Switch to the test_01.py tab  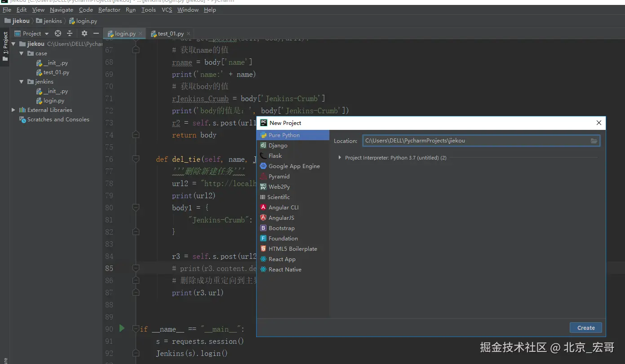pyautogui.click(x=171, y=34)
